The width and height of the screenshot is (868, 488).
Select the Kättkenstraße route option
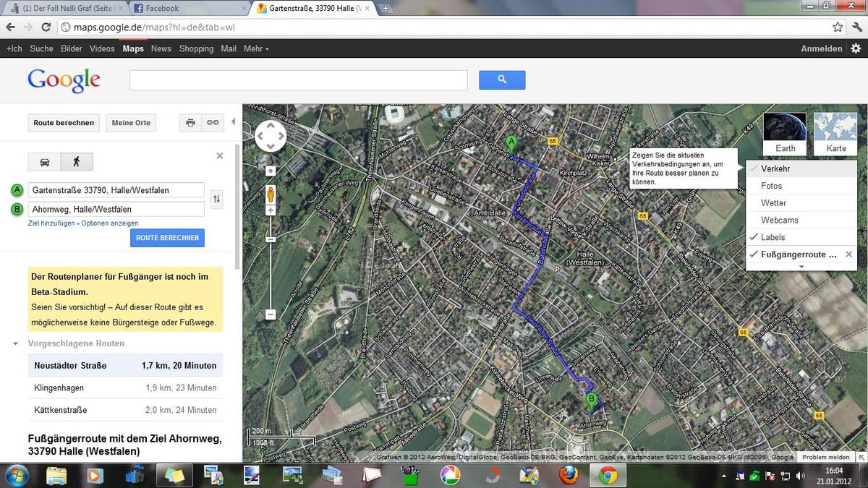(125, 410)
